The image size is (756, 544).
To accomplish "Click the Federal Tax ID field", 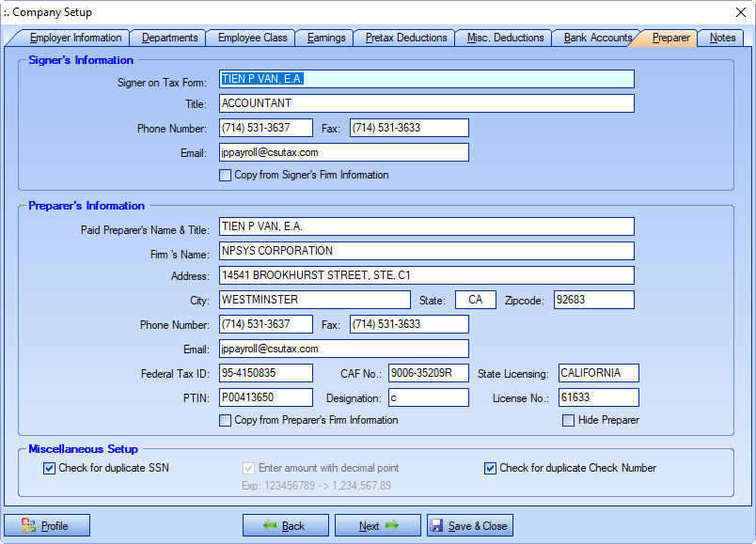I will click(x=265, y=373).
